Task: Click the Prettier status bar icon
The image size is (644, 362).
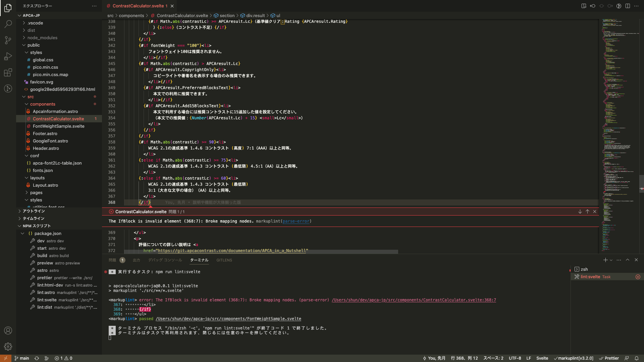Action: pos(609,358)
